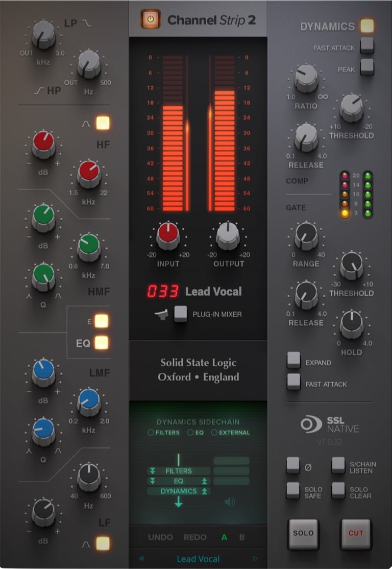Go to next channel with right arrow
Screen dimensions: 392x569
coord(255,558)
